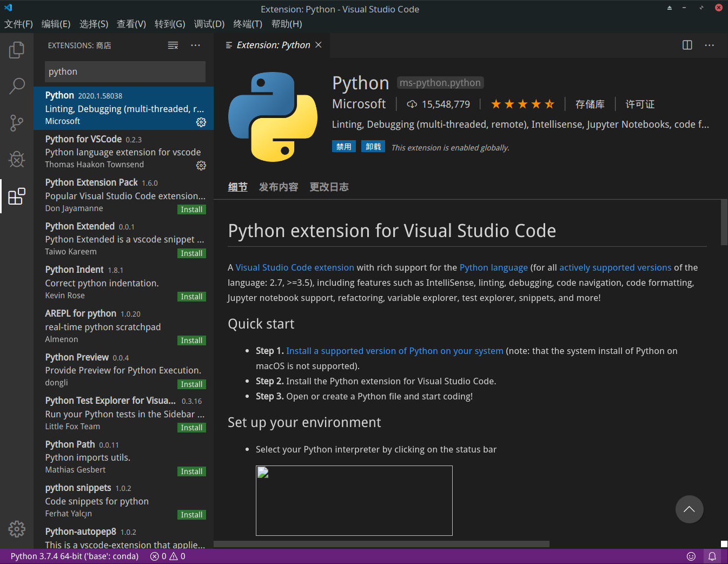Click the scroll-to-top round arrow button

click(690, 509)
